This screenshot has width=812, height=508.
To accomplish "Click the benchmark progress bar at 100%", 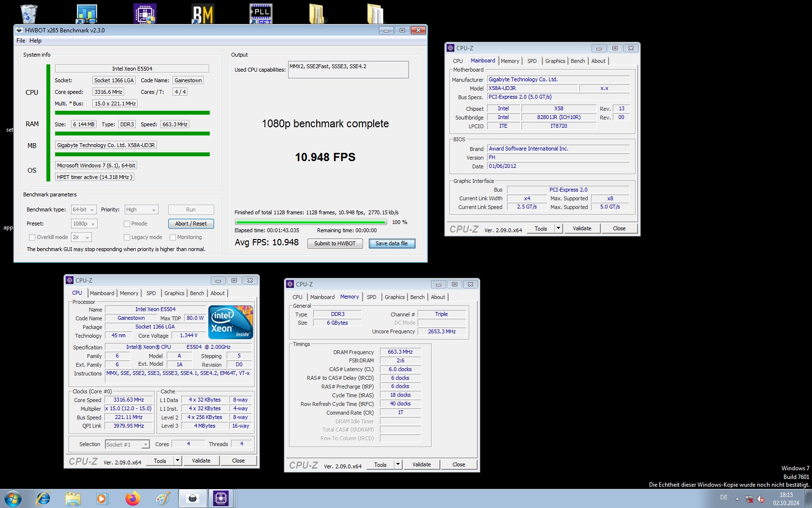I will coord(311,223).
